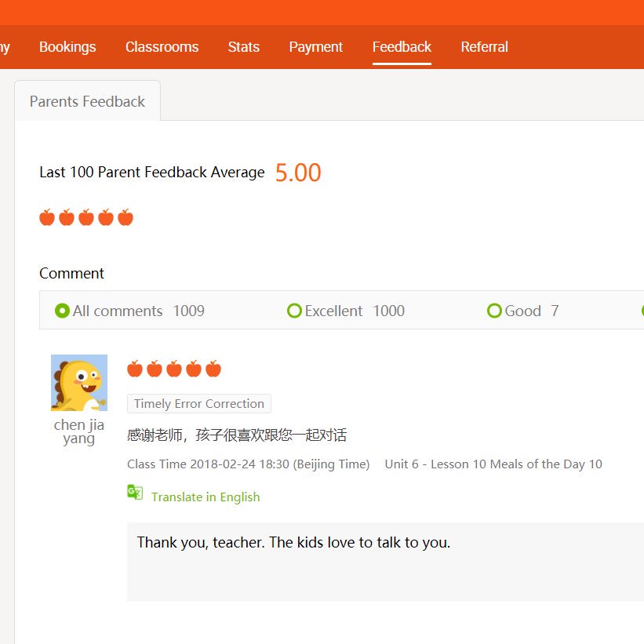Click the 5.00 feedback average score
The height and width of the screenshot is (644, 644).
point(298,173)
